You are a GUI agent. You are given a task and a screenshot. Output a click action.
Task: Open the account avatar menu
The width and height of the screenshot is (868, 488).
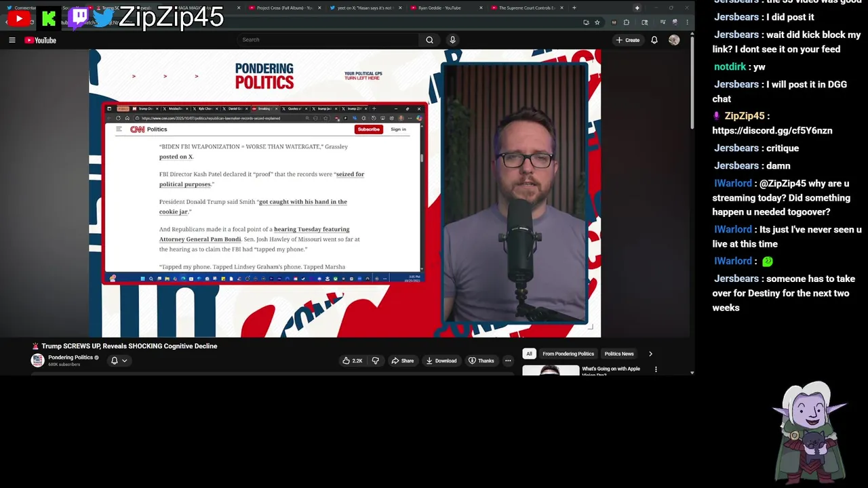point(674,40)
